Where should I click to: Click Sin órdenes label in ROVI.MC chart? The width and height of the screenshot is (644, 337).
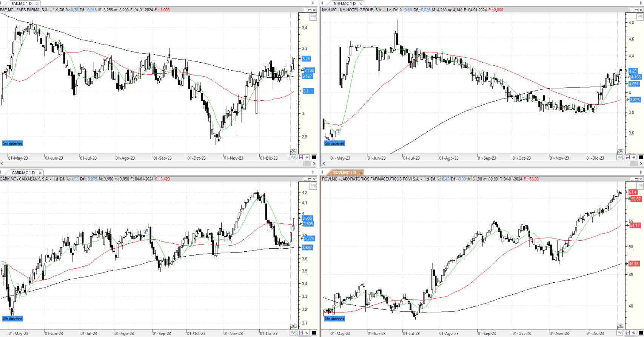pyautogui.click(x=334, y=319)
